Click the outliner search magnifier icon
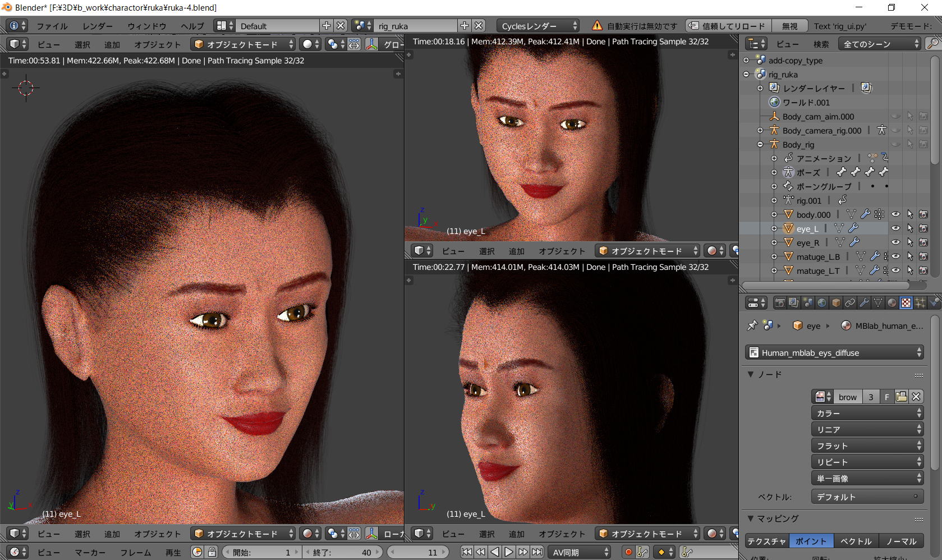The image size is (942, 560). 932,44
